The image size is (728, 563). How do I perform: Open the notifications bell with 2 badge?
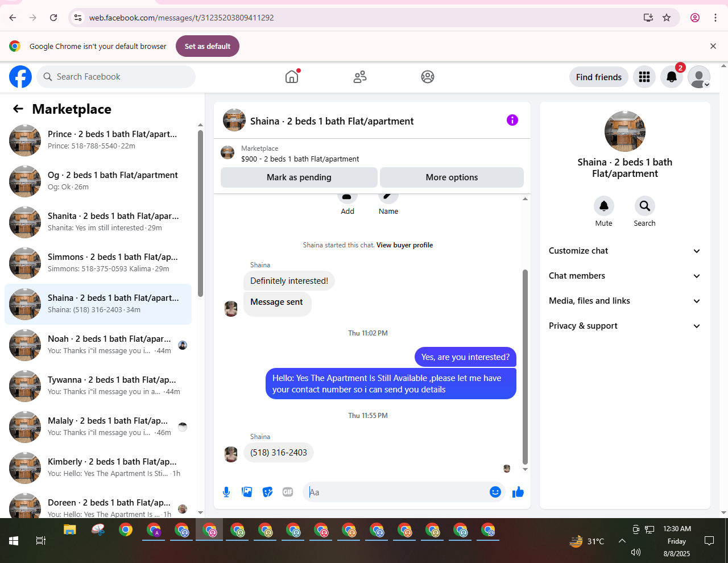[x=672, y=77]
